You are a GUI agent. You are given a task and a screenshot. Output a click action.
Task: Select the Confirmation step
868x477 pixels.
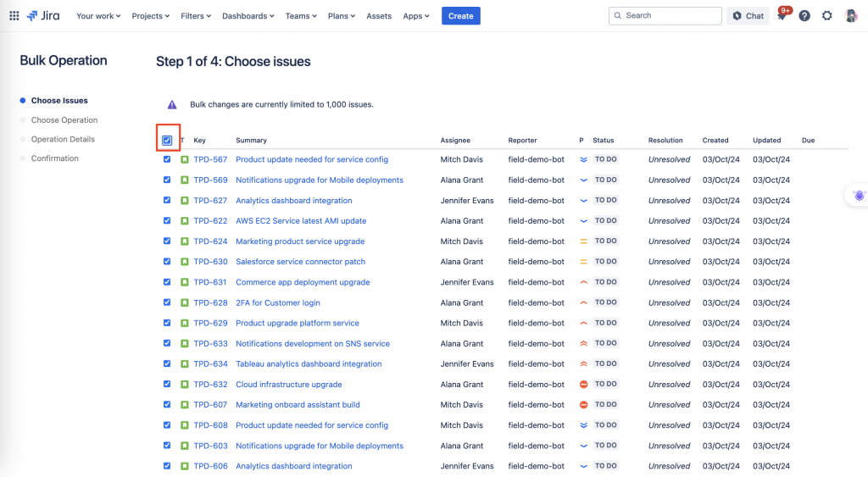[x=54, y=158]
